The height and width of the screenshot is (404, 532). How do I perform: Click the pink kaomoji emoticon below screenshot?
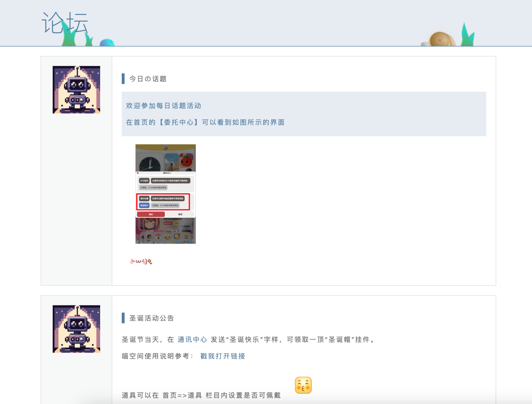point(141,261)
